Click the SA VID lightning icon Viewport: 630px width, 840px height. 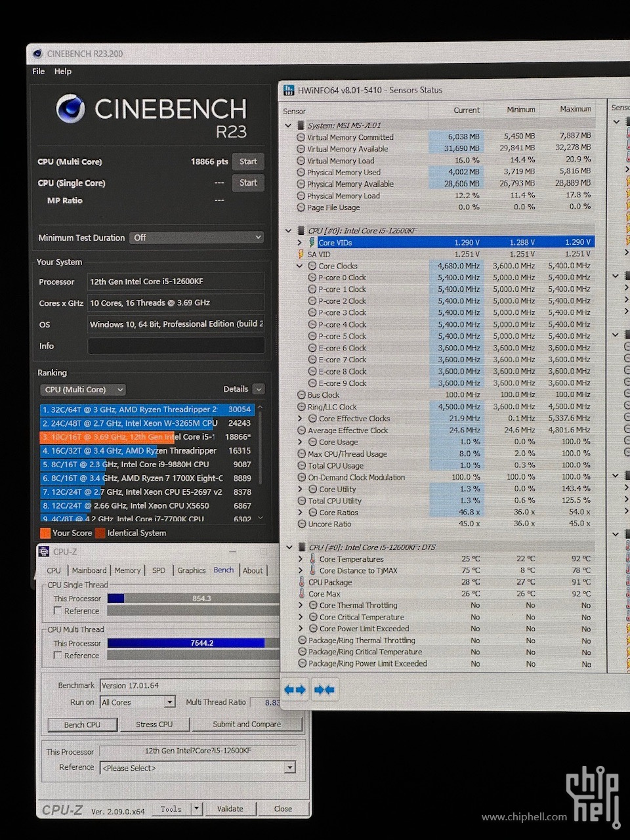point(301,254)
